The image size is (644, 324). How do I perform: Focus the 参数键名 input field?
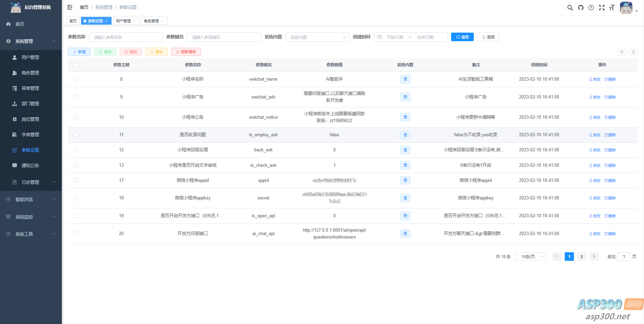click(x=224, y=37)
